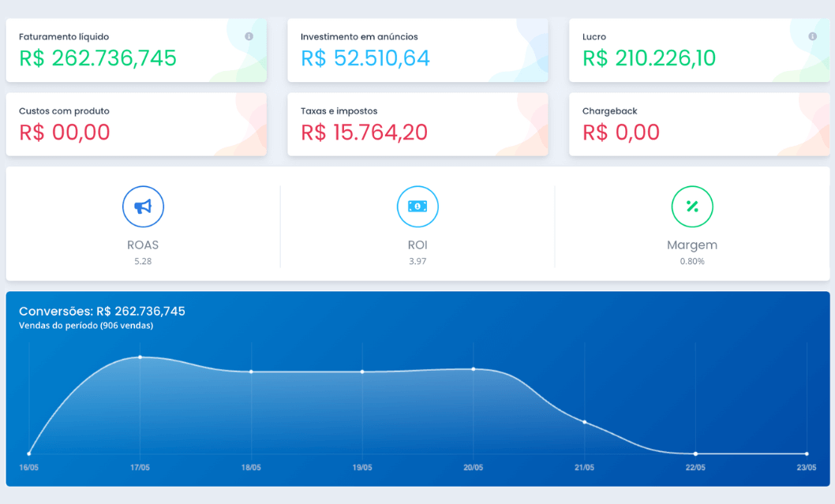The image size is (835, 504).
Task: Click the ROAS megaphone icon
Action: (x=143, y=207)
